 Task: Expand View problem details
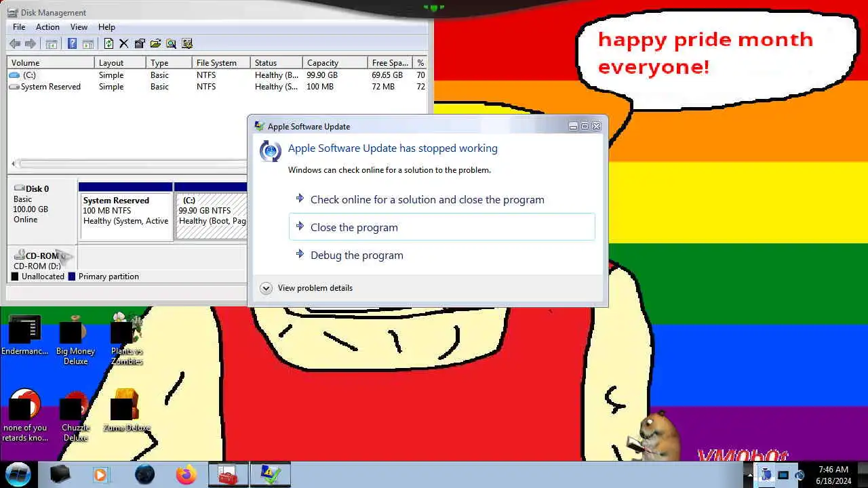coord(307,288)
